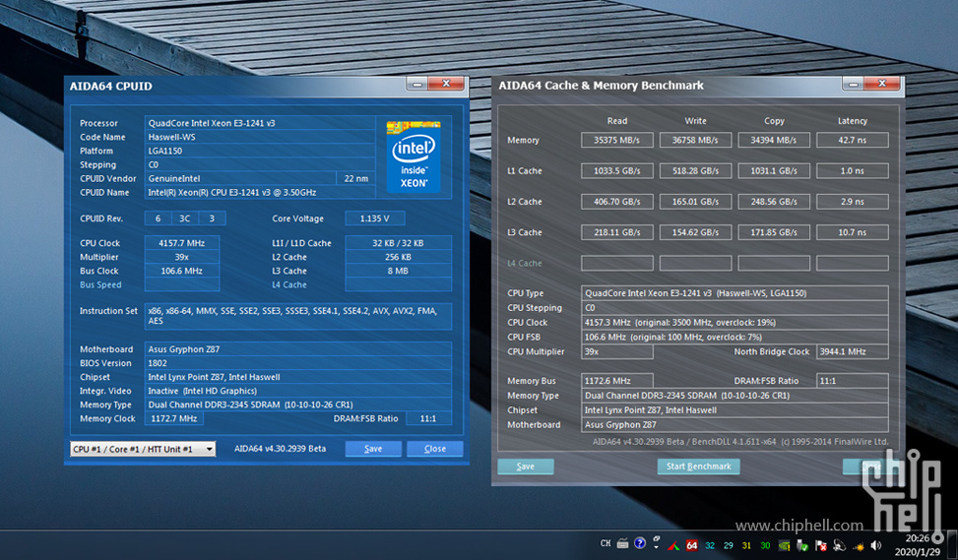Click L2 Cache Copy value 248.56 GB/s
Screen dimensions: 958x560
pos(774,202)
